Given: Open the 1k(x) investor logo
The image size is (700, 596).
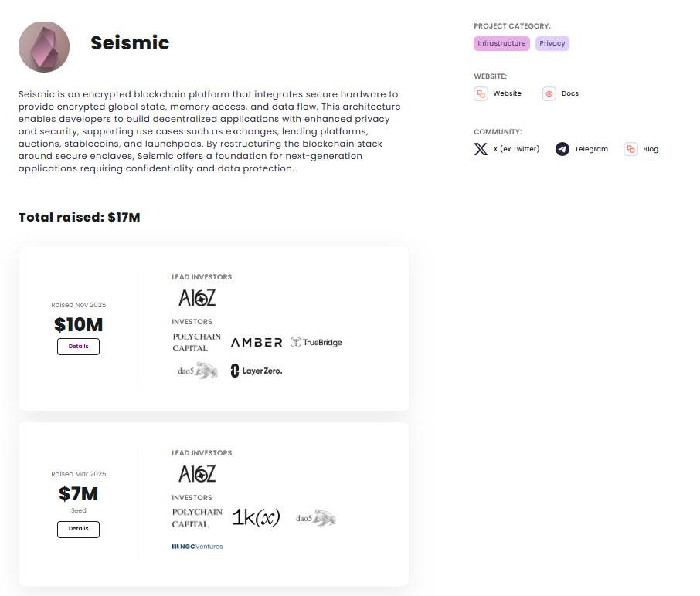Looking at the screenshot, I should pos(257,518).
